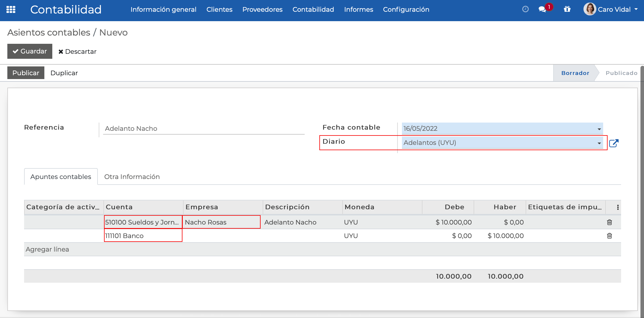Image resolution: width=644 pixels, height=318 pixels.
Task: Open the Informes menu
Action: pyautogui.click(x=358, y=9)
